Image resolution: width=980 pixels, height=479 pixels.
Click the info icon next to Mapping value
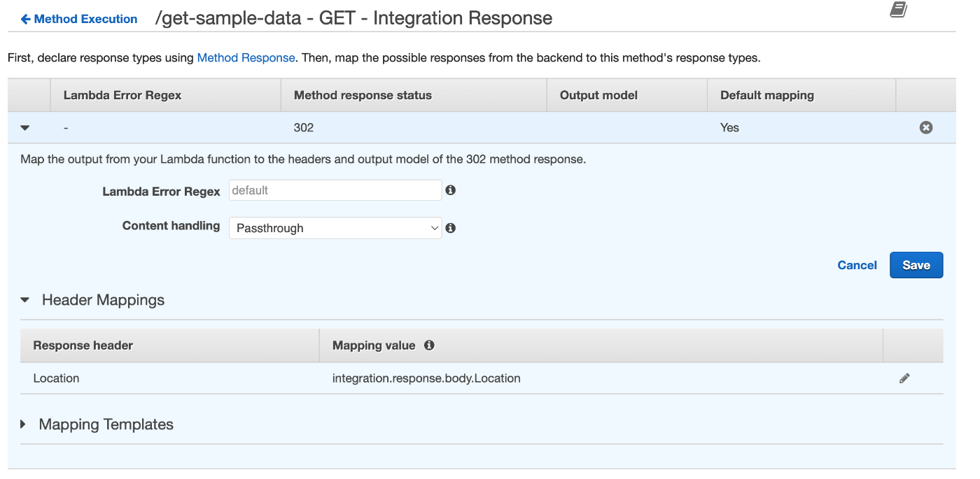[429, 345]
